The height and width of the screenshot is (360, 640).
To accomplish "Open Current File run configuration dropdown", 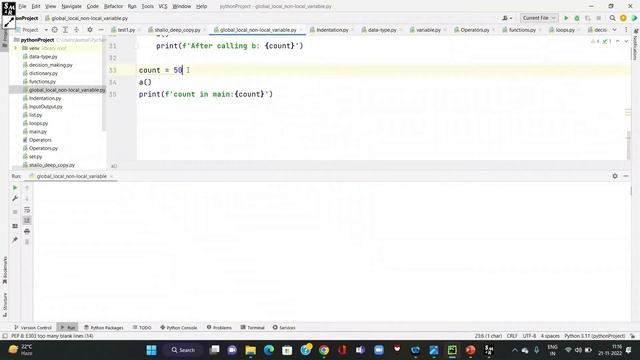I will pos(539,18).
